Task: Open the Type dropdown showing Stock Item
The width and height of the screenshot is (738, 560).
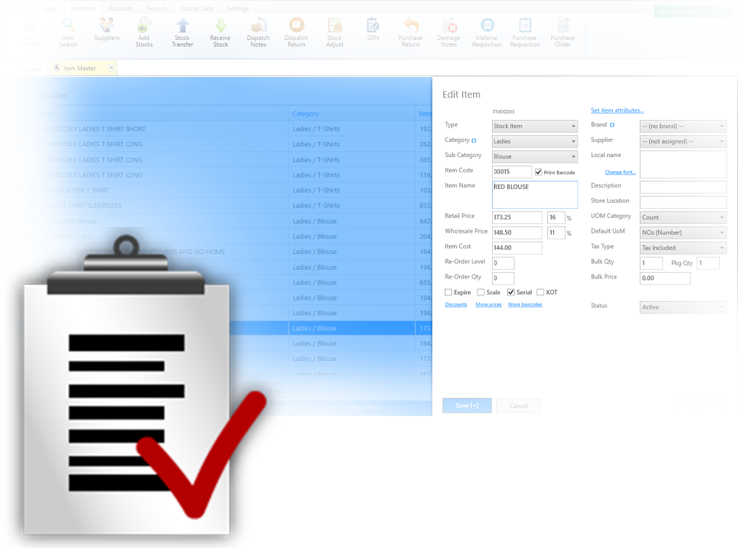Action: click(535, 126)
